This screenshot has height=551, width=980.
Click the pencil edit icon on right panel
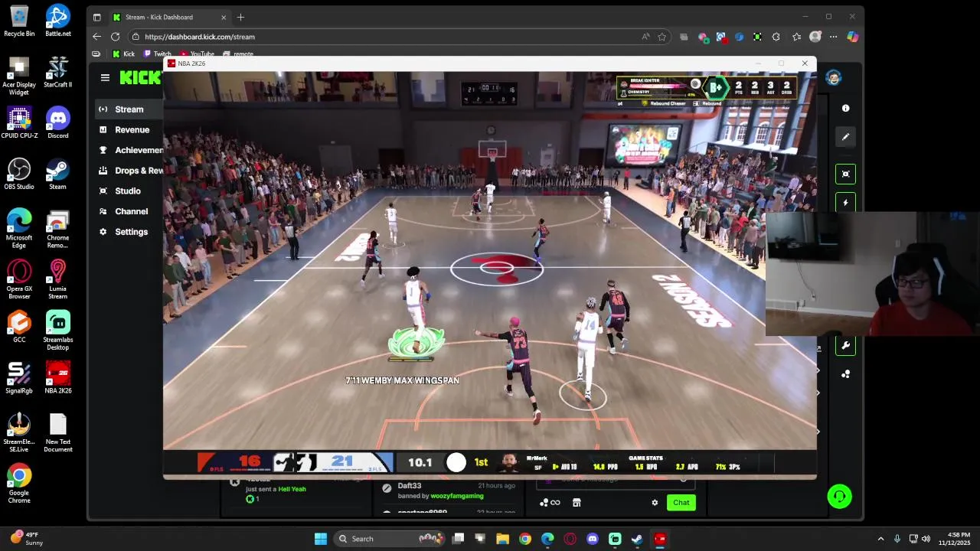coord(845,137)
